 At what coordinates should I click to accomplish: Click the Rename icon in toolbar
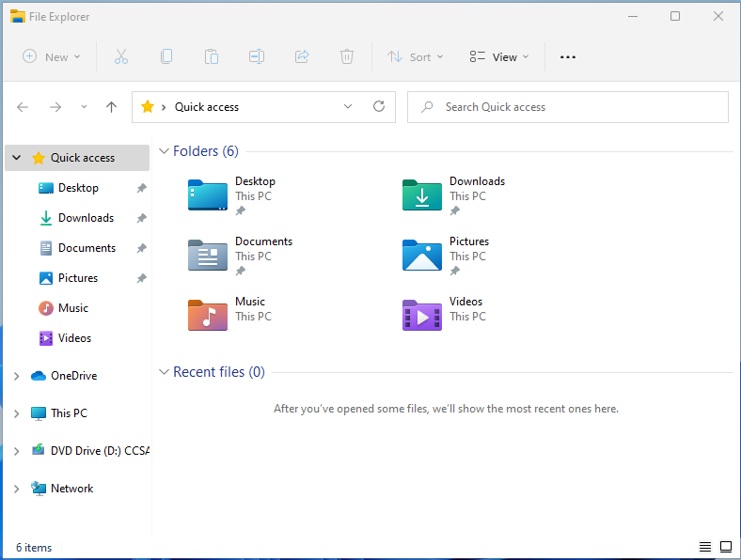[257, 57]
